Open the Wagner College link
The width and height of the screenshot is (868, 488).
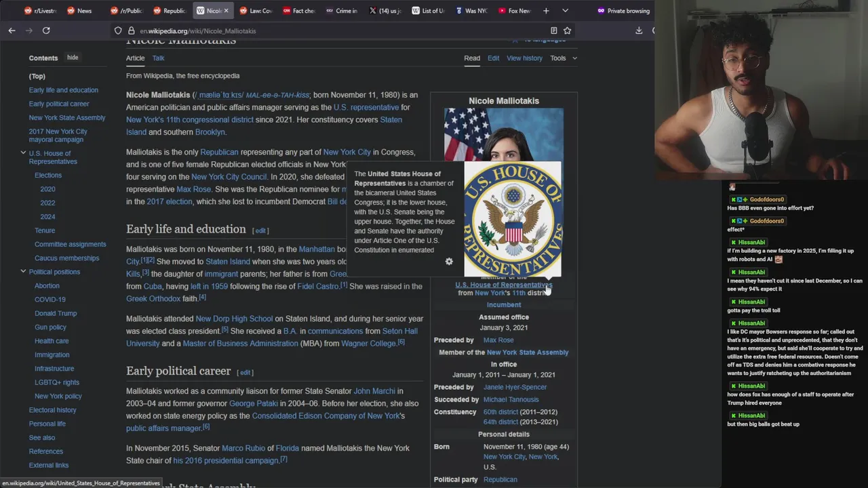[x=368, y=344]
